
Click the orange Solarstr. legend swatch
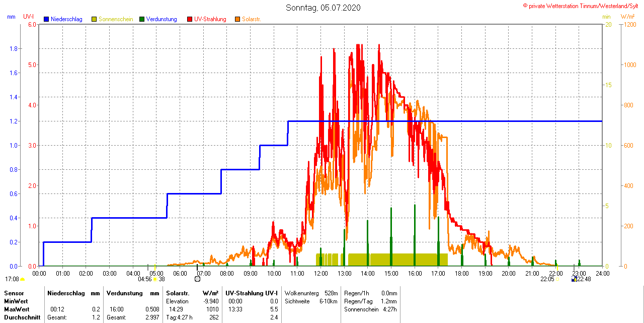[237, 19]
